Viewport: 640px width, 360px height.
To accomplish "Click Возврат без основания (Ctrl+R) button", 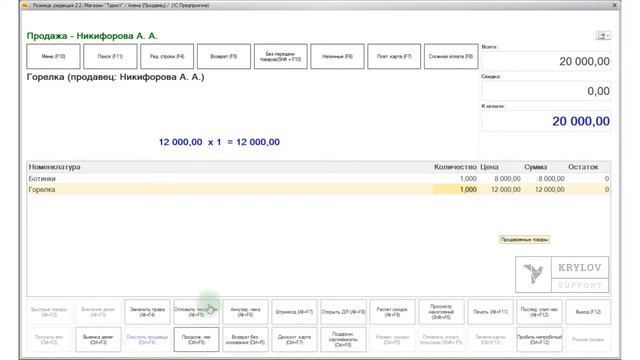I will point(245,340).
